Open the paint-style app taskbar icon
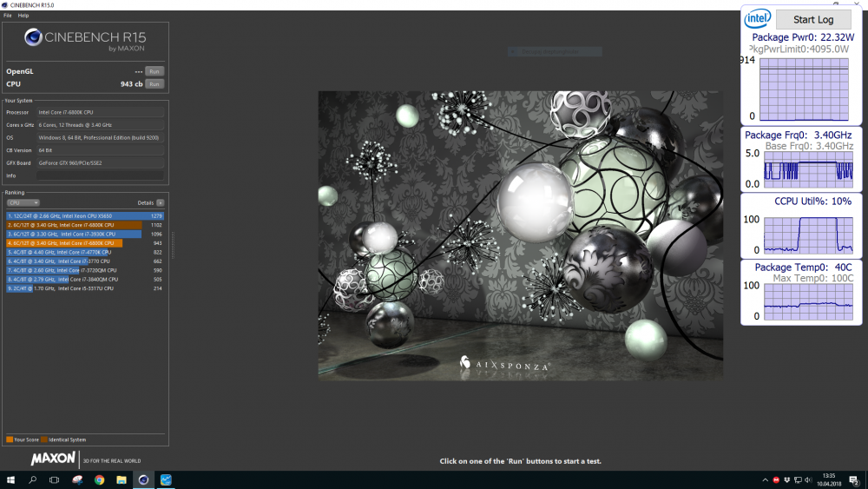 pos(77,480)
